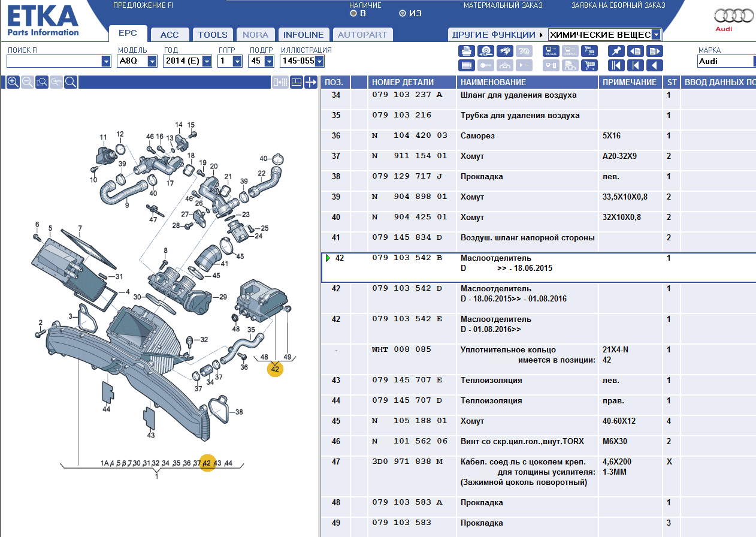
Task: Click part number 079 129 717 J
Action: (407, 176)
